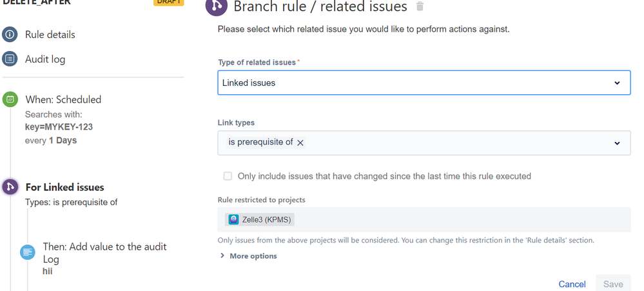
Task: Expand the More options section
Action: [248, 256]
